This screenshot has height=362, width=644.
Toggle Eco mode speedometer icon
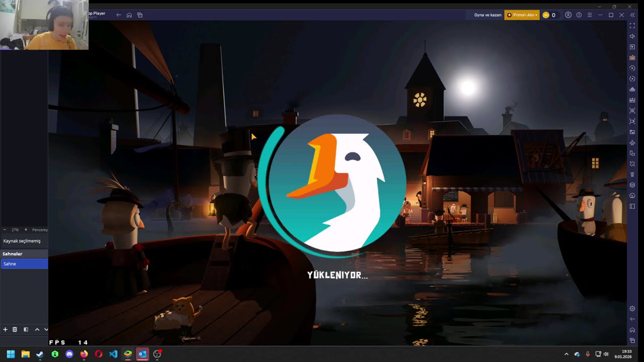point(632,196)
